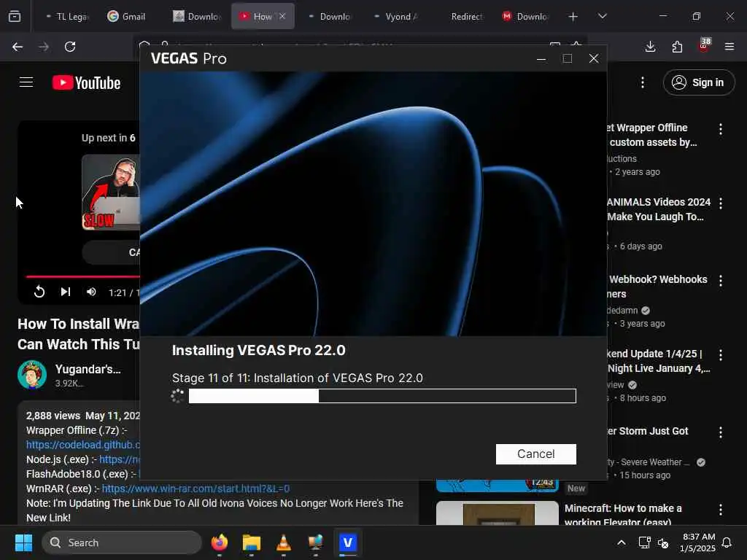Open the Wrapper Offline custom assets video
747x560 pixels.
tap(652, 135)
